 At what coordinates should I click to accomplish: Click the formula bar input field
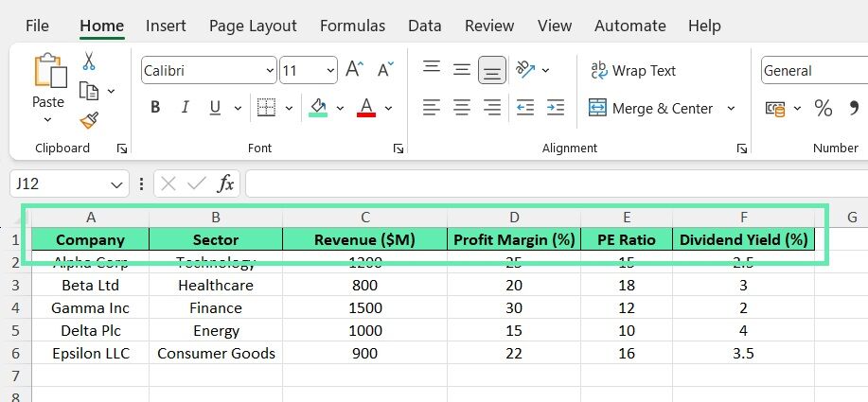coord(557,184)
